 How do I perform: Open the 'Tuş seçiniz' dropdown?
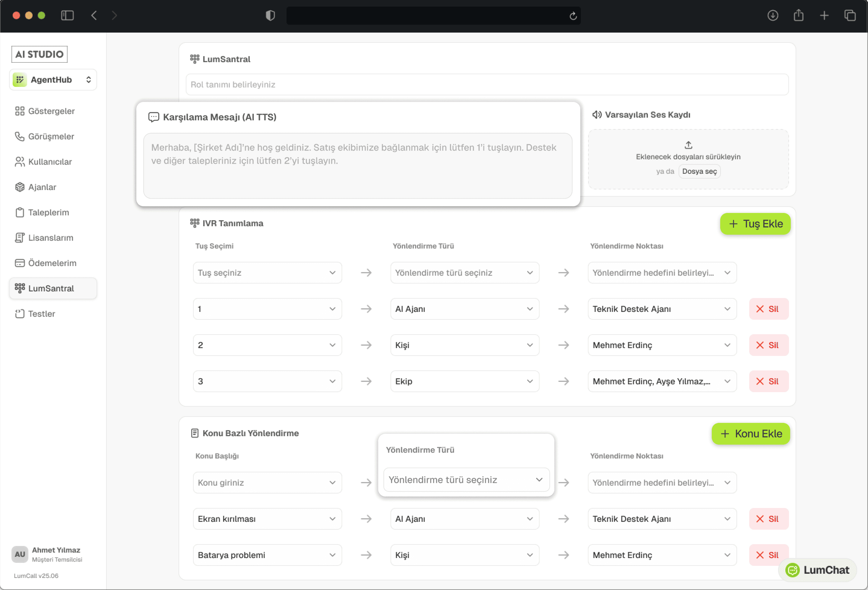[x=267, y=273]
